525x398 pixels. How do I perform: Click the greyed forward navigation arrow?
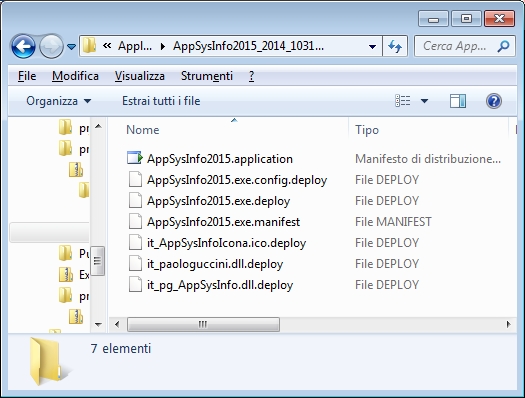click(x=51, y=46)
